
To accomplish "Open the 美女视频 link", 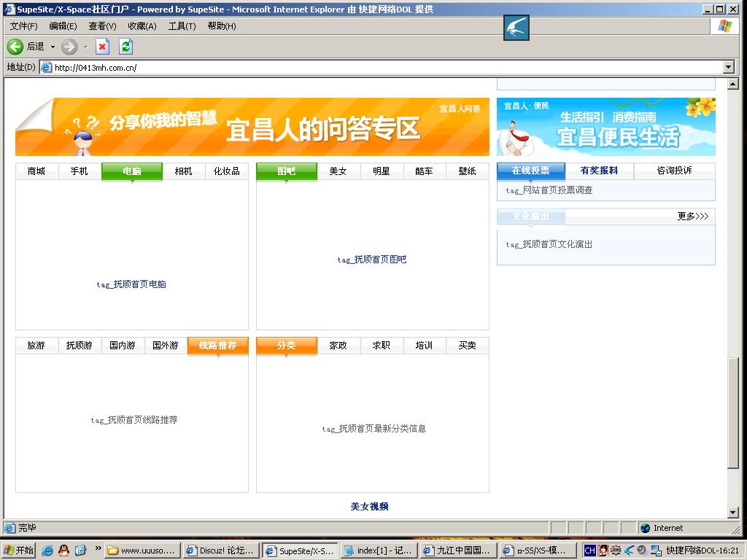I will [x=369, y=507].
